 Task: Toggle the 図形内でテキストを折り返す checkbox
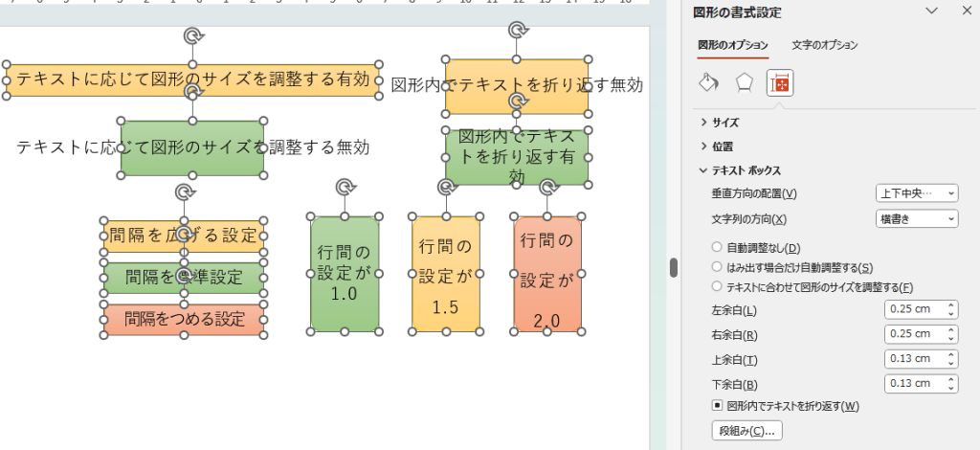click(x=716, y=406)
